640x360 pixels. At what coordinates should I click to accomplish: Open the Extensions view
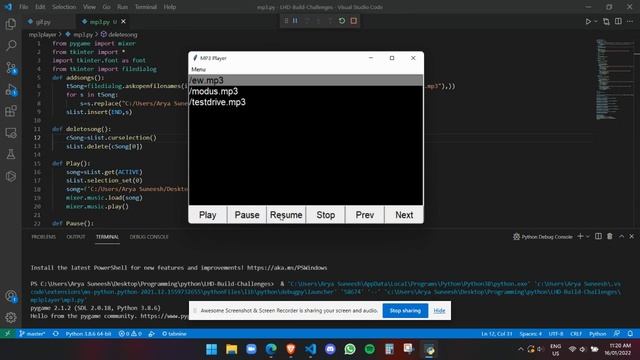tap(11, 111)
